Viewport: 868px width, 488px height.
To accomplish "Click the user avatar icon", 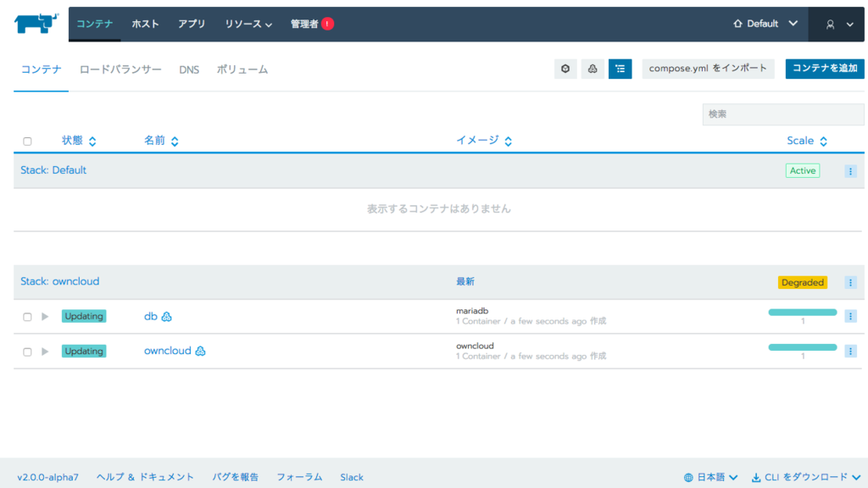I will [x=830, y=25].
